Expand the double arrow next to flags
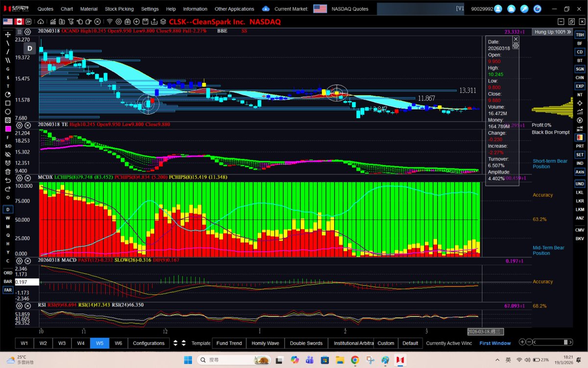 pyautogui.click(x=28, y=22)
